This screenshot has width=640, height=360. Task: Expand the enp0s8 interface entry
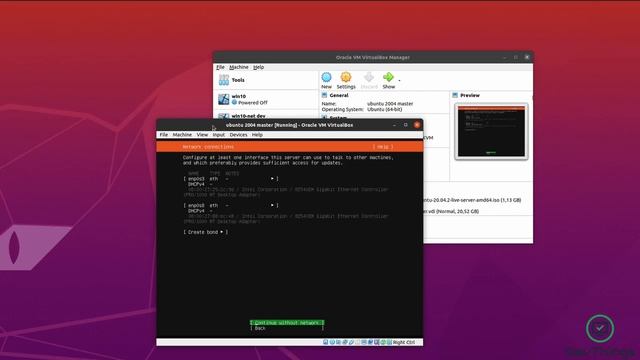click(x=231, y=205)
